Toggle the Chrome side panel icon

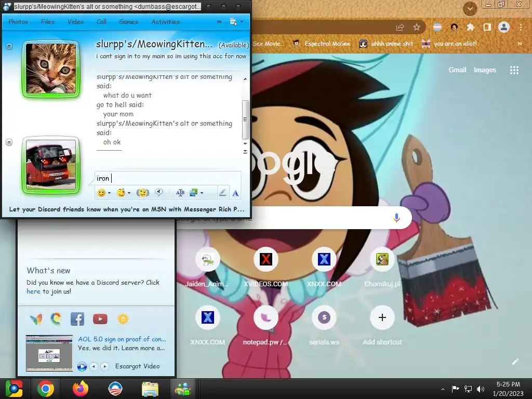[x=487, y=27]
